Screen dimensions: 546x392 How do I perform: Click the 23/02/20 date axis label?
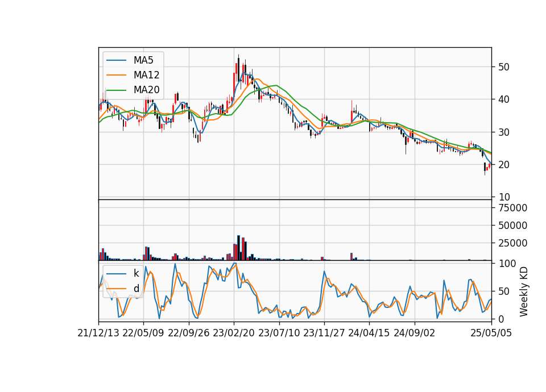[234, 333]
